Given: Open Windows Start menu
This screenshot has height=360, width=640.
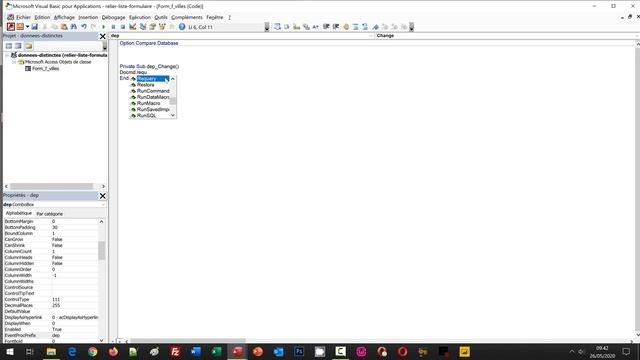Looking at the screenshot, I should (x=9, y=351).
